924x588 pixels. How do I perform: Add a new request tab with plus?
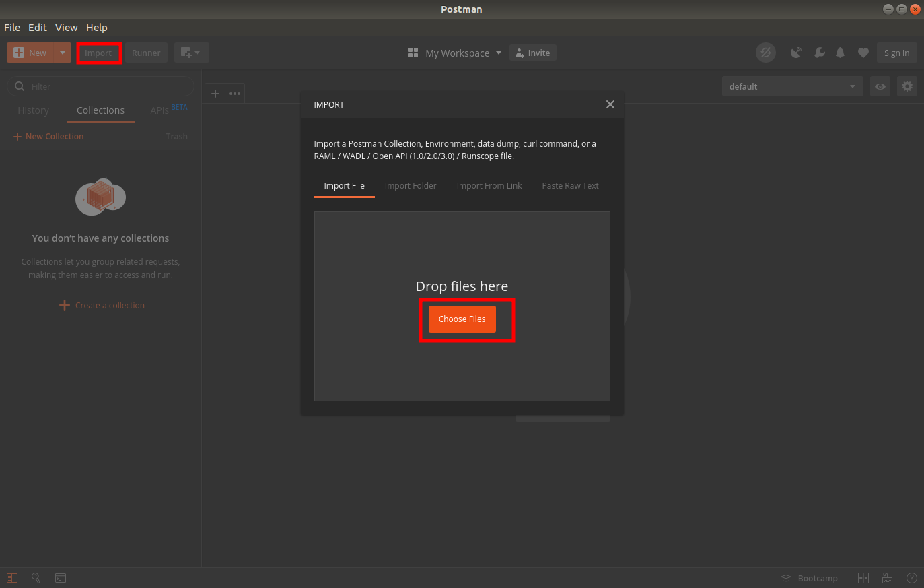pyautogui.click(x=215, y=94)
